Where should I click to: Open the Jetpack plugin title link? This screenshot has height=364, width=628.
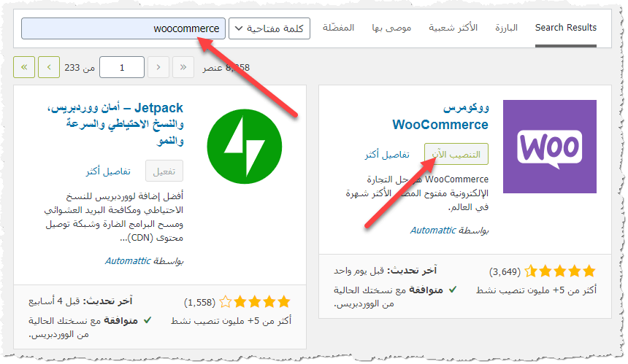click(115, 124)
